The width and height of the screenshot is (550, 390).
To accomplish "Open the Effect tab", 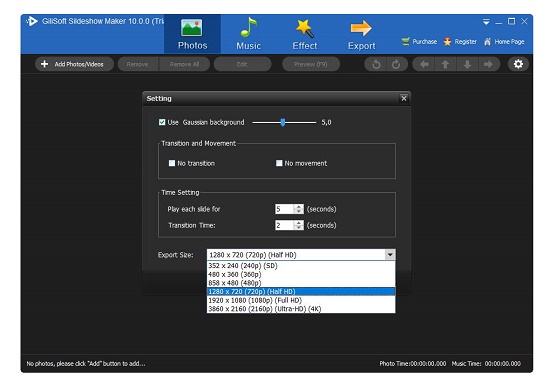I will point(304,34).
